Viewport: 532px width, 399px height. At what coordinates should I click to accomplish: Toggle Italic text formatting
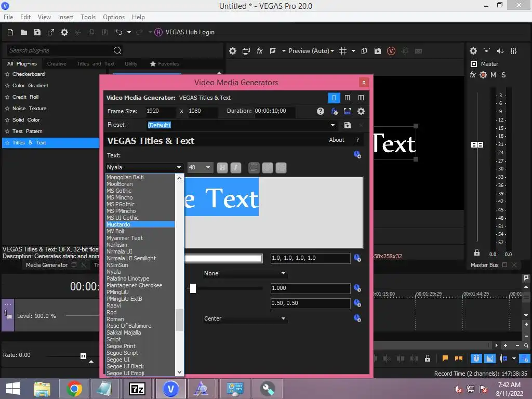(236, 168)
